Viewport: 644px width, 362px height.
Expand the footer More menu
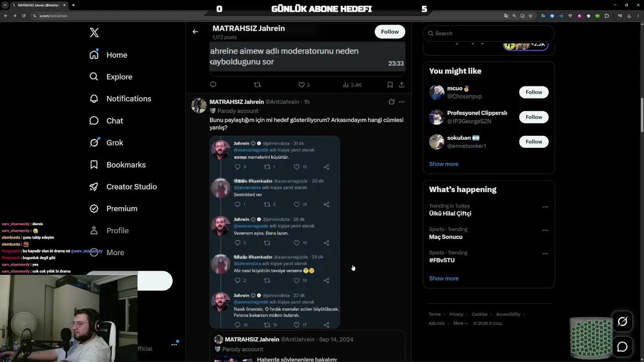(x=460, y=323)
